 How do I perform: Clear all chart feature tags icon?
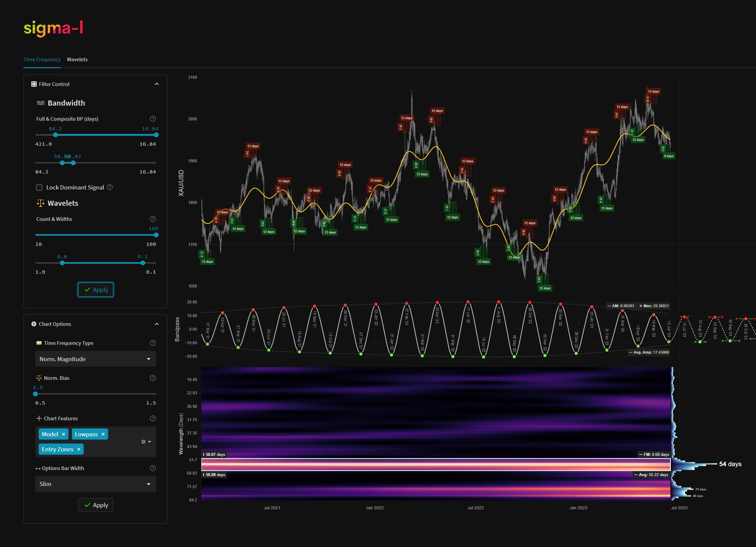tap(143, 442)
